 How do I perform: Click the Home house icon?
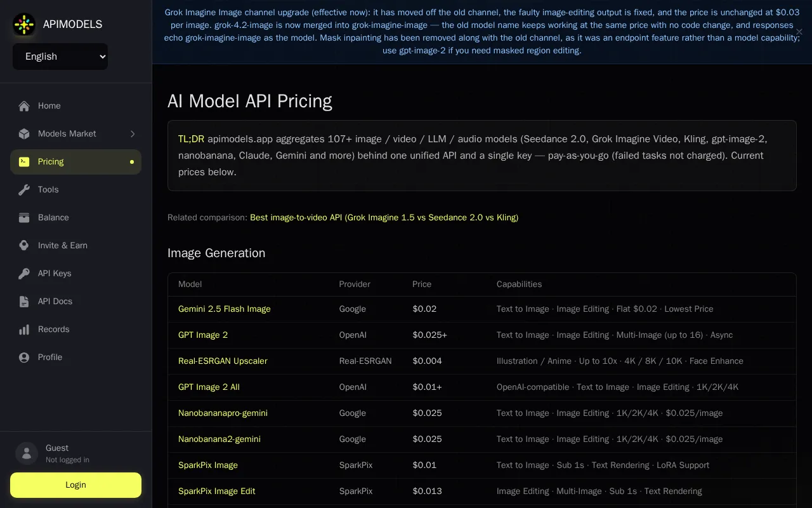(24, 106)
